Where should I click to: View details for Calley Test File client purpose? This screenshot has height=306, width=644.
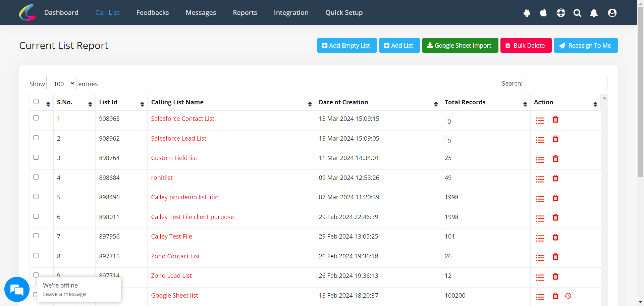click(x=540, y=218)
